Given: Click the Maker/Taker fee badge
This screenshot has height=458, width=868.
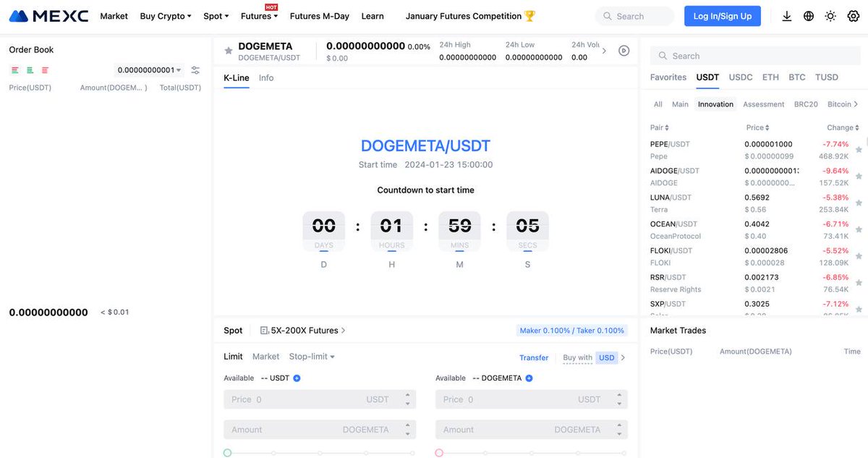Looking at the screenshot, I should coord(571,331).
